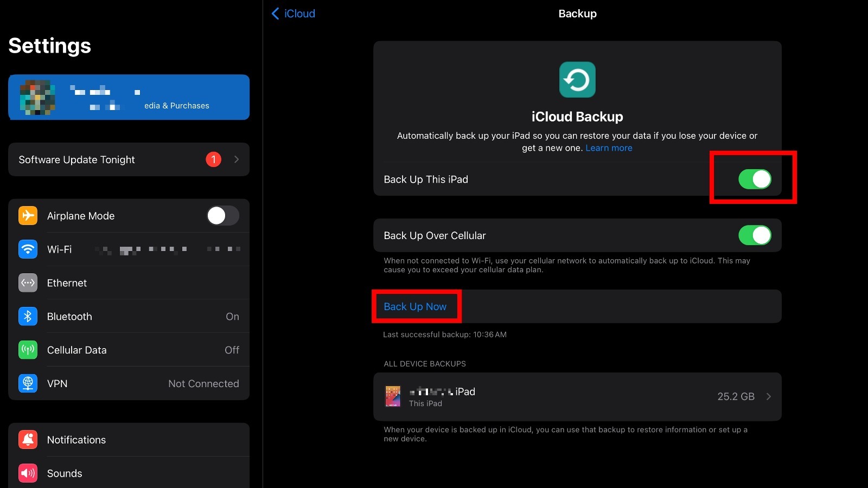Tap Back Up Now
This screenshot has height=488, width=868.
[415, 307]
